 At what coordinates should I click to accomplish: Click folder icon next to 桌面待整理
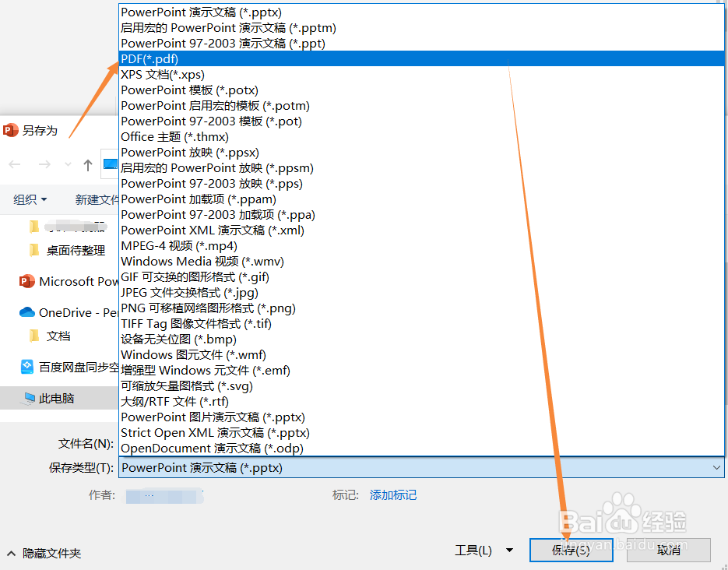pos(34,251)
